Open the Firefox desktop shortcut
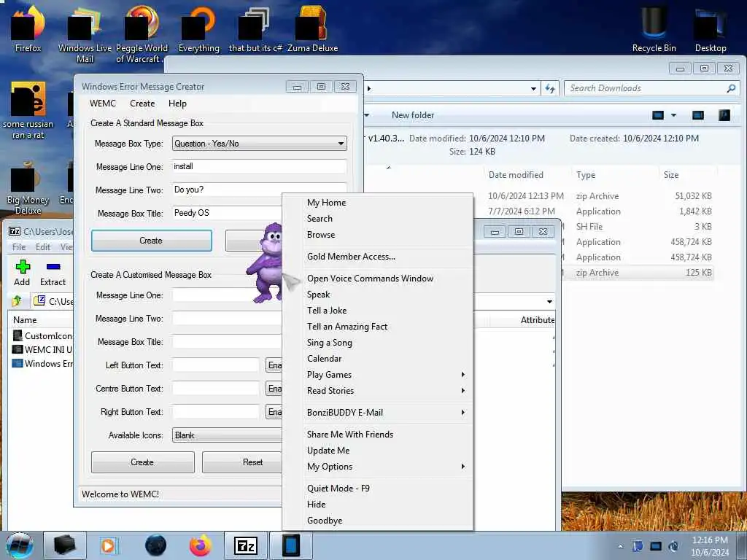The height and width of the screenshot is (560, 747). [x=28, y=28]
